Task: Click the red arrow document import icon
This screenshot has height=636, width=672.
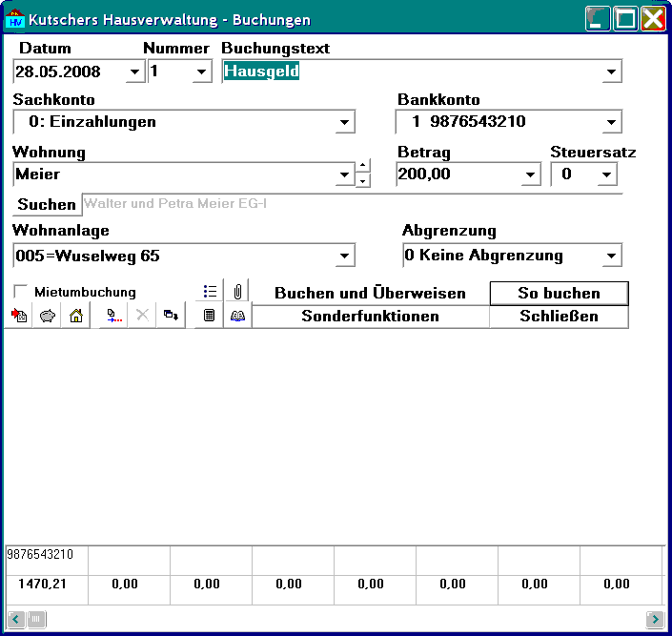Action: 19,316
